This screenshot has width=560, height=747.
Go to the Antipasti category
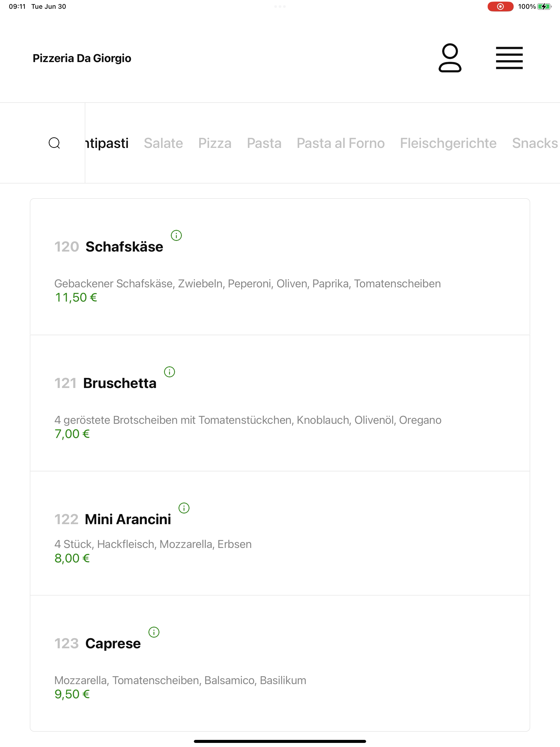(x=107, y=143)
